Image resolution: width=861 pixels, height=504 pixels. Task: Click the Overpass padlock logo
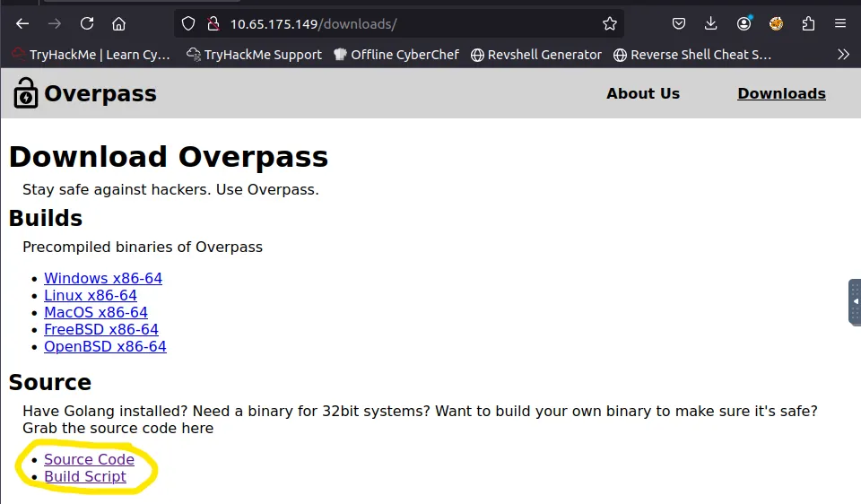26,93
